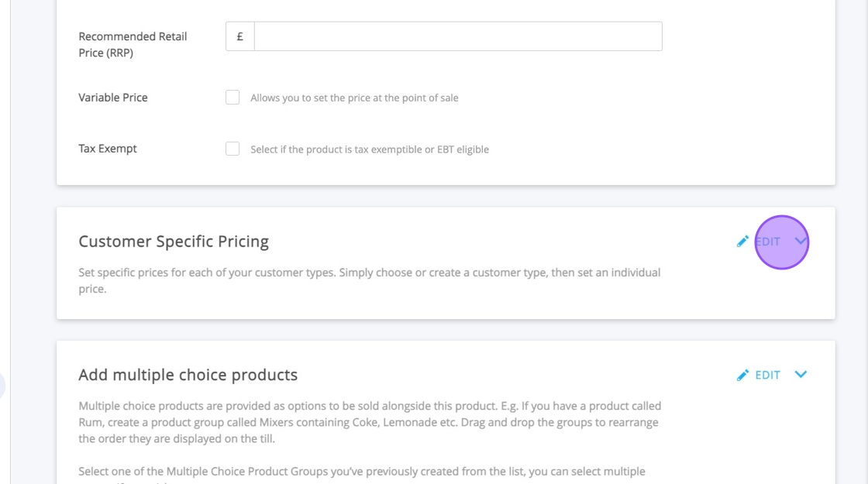Click the partial circle at the left edge
The image size is (868, 484).
pos(2,385)
